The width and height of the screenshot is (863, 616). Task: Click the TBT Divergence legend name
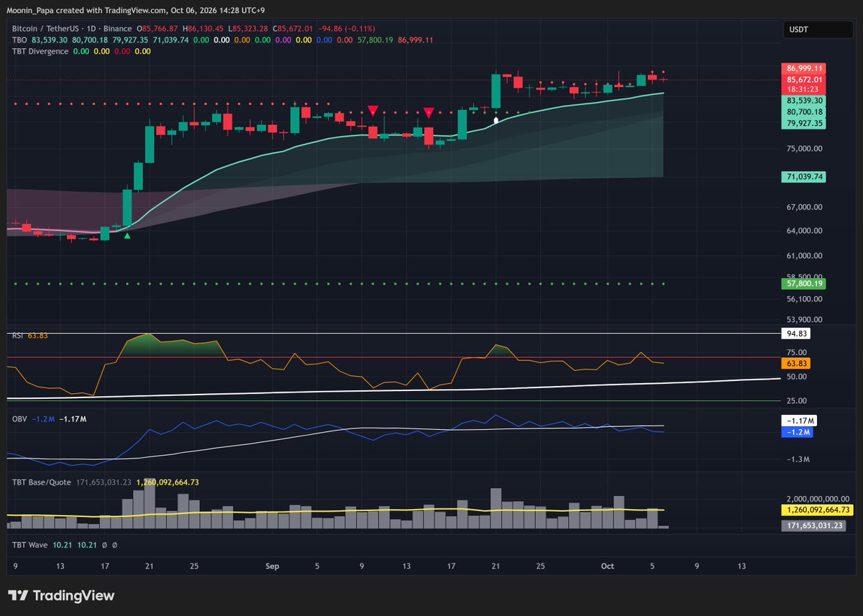tap(40, 51)
